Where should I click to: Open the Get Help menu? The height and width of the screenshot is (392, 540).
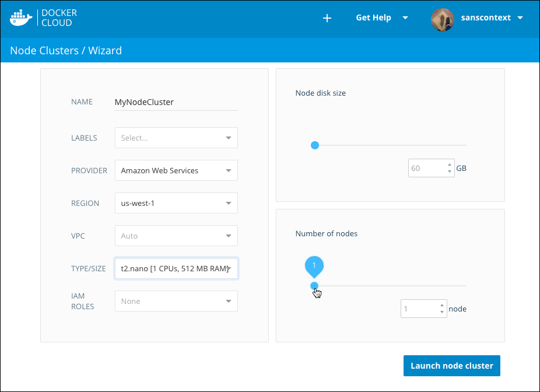[381, 17]
